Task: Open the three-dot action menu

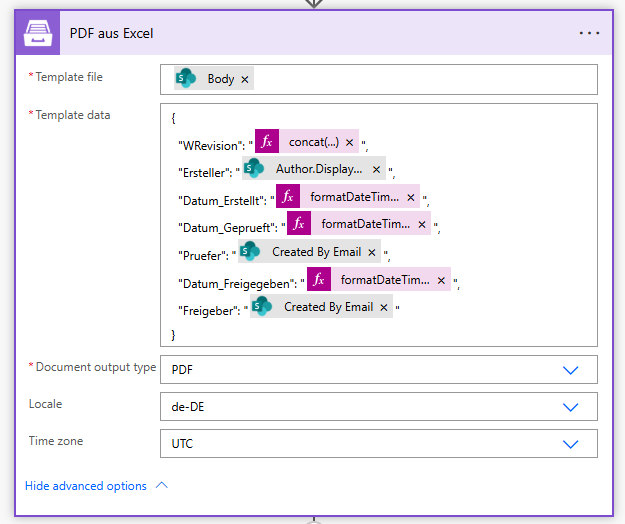Action: [x=589, y=33]
